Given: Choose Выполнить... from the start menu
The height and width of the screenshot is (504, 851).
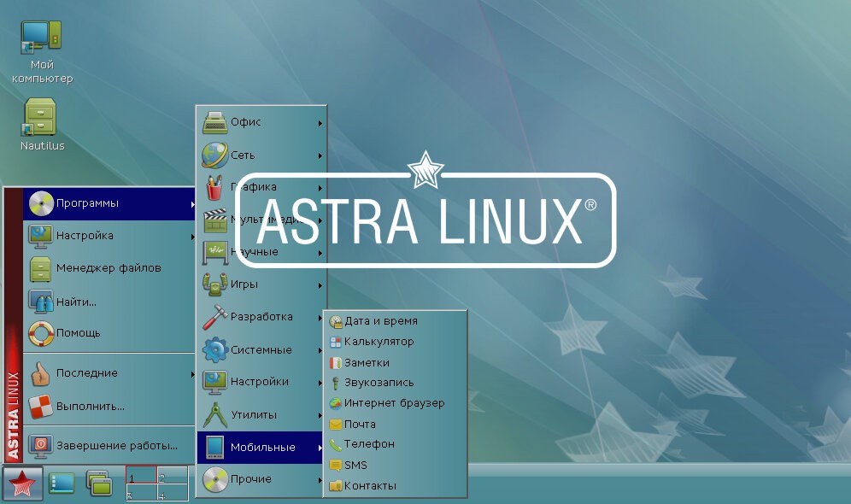Looking at the screenshot, I should click(x=90, y=406).
